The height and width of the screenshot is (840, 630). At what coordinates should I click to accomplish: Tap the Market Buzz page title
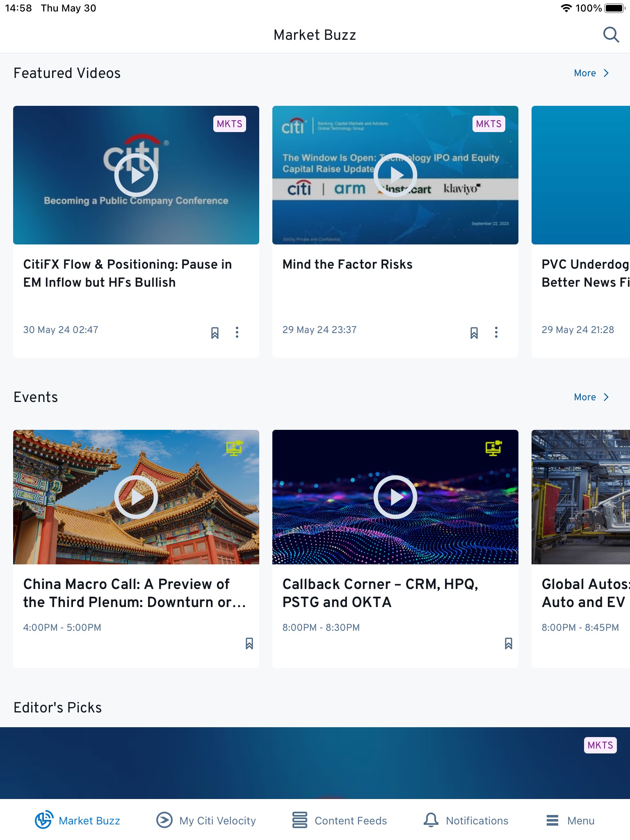pos(315,35)
